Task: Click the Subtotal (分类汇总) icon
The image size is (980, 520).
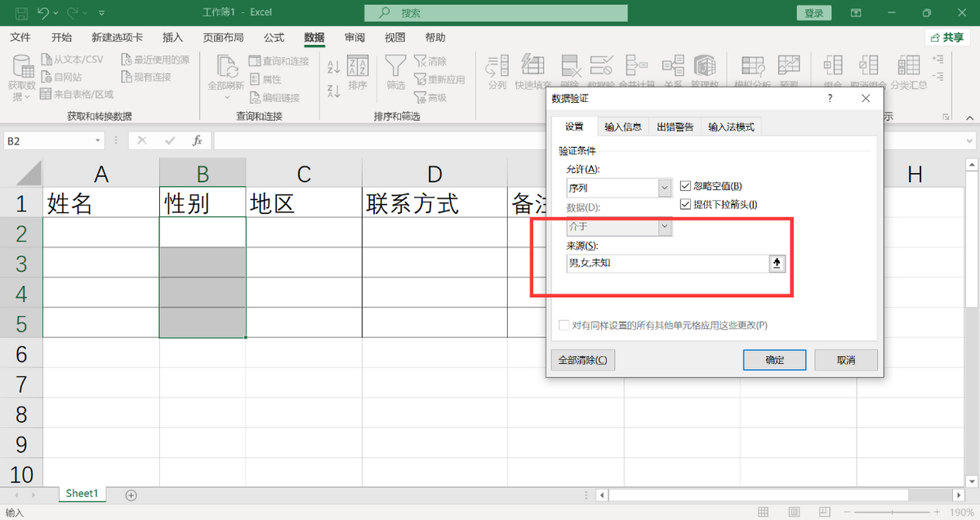Action: (x=909, y=67)
